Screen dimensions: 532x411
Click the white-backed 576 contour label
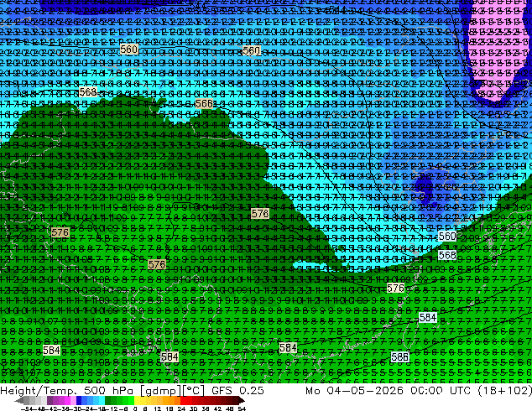point(395,289)
